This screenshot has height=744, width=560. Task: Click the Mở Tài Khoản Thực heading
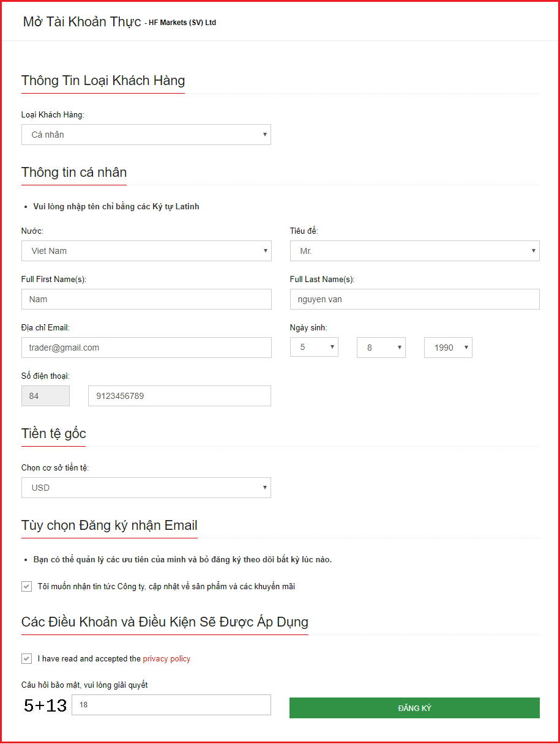[x=82, y=22]
